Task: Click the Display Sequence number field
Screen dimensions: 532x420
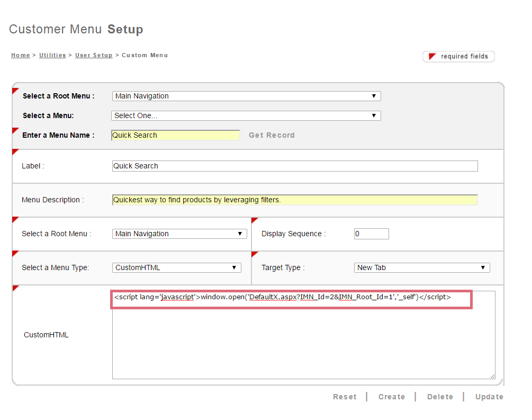Action: point(371,234)
